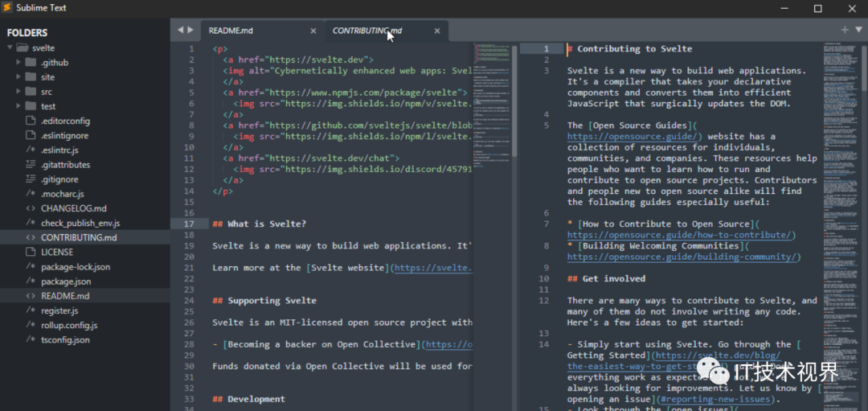Expand the src folder arrow
The width and height of the screenshot is (868, 411).
tap(18, 92)
